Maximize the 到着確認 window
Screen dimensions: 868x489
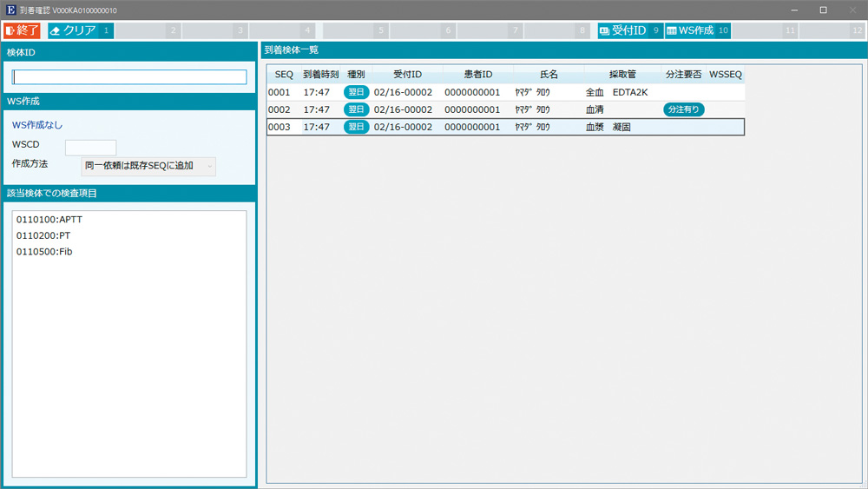point(823,10)
